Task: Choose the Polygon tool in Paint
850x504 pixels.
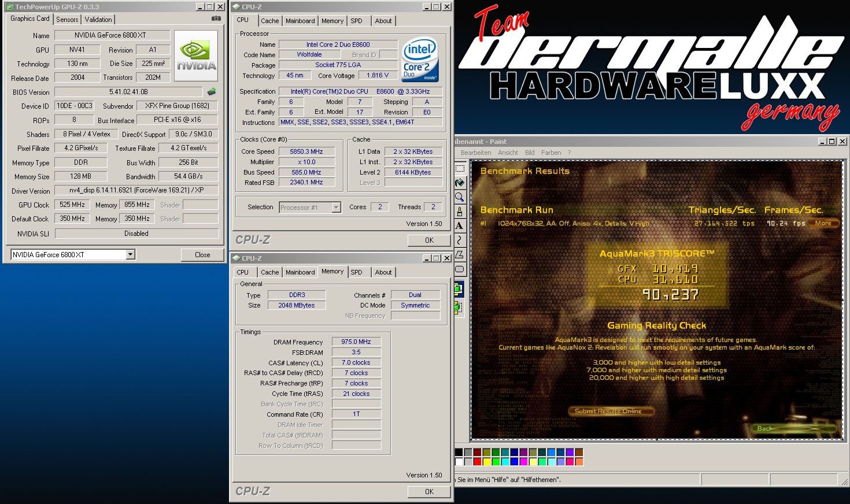Action: click(x=460, y=254)
